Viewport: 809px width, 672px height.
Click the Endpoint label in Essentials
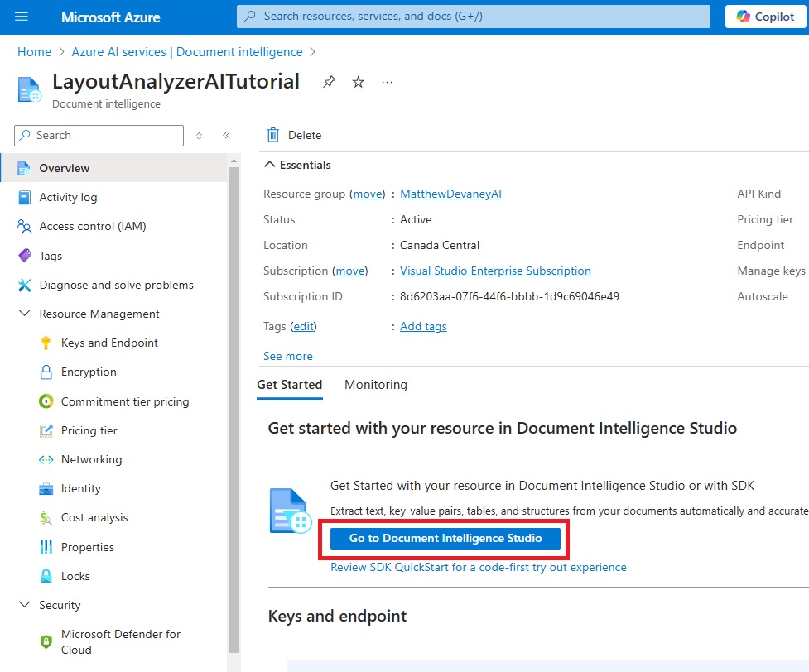tap(760, 246)
